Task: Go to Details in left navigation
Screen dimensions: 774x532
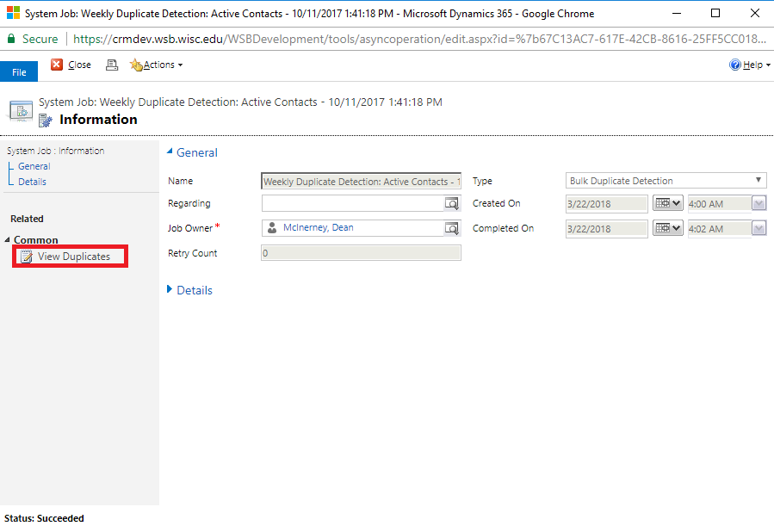Action: coord(33,182)
